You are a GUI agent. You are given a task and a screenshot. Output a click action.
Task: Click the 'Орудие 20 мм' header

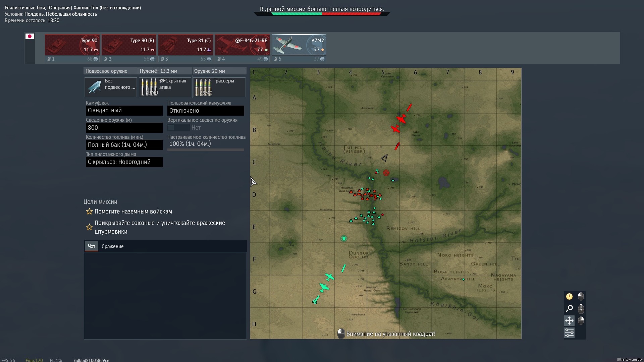coord(219,71)
